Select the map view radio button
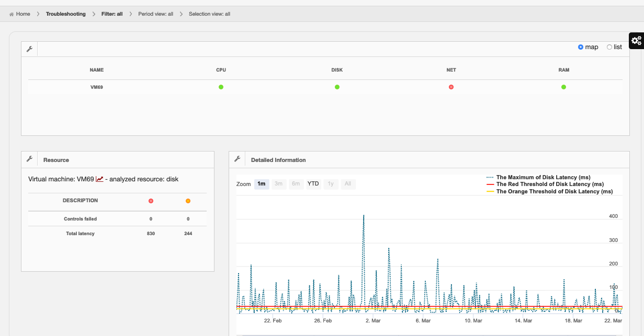 click(x=581, y=47)
